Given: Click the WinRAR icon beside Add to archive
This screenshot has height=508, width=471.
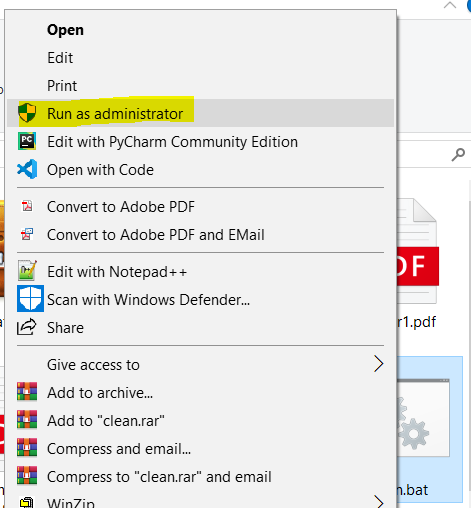Looking at the screenshot, I should tap(27, 391).
